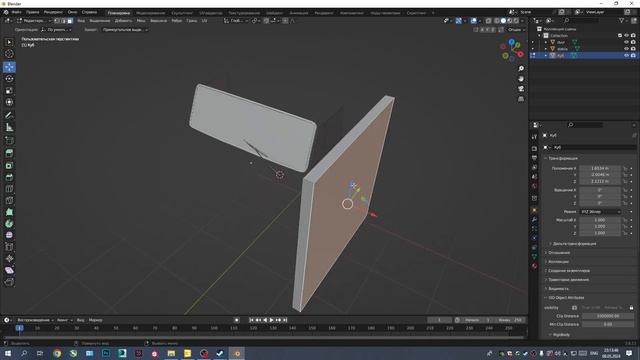Pick the Scale tool
Image resolution: width=640 pixels, height=360 pixels.
pos(9,91)
